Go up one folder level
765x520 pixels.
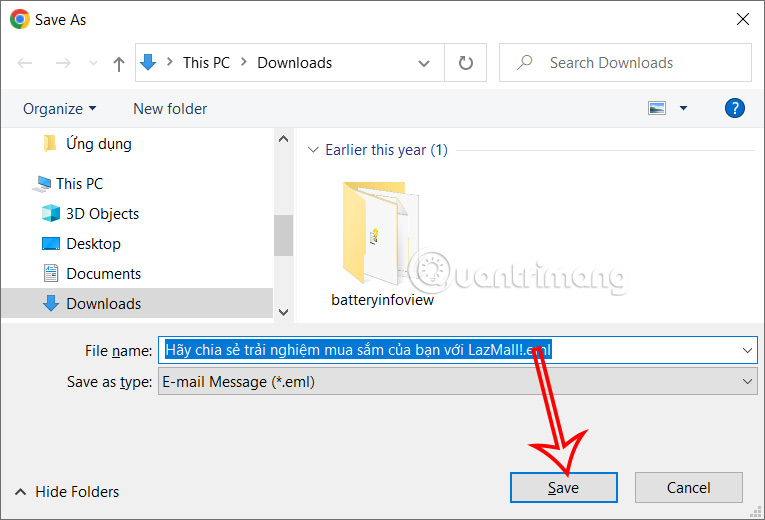coord(119,63)
